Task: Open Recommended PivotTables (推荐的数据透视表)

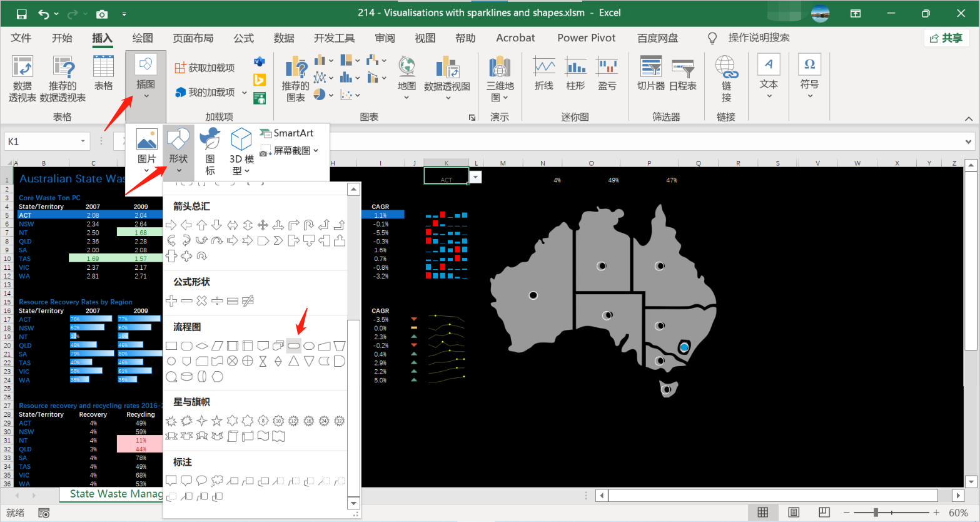Action: point(63,78)
